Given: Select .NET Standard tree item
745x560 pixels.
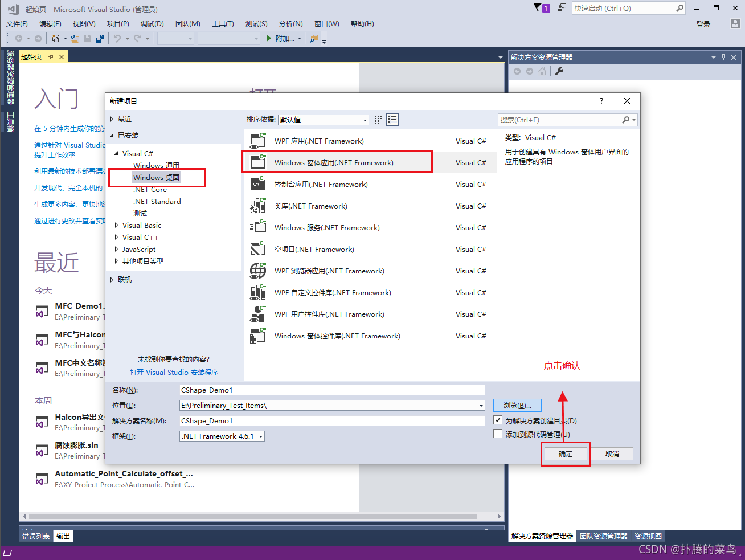Looking at the screenshot, I should click(x=157, y=201).
